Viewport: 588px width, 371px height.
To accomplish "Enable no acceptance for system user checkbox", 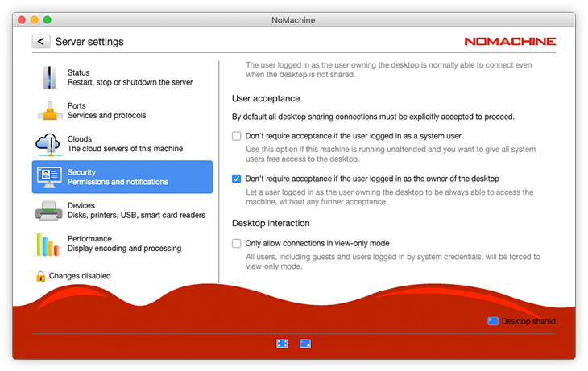I will tap(237, 136).
